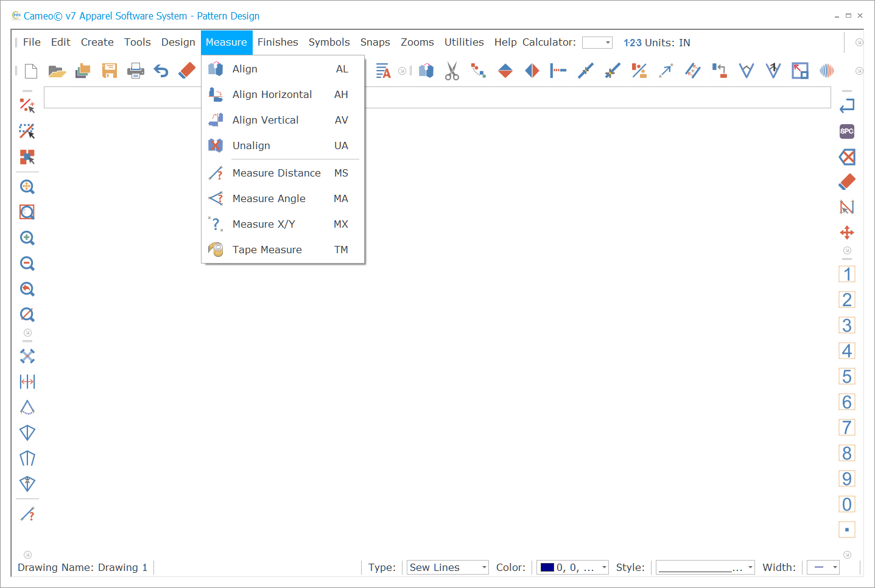Open the Finishes menu
This screenshot has width=875, height=588.
click(x=278, y=42)
